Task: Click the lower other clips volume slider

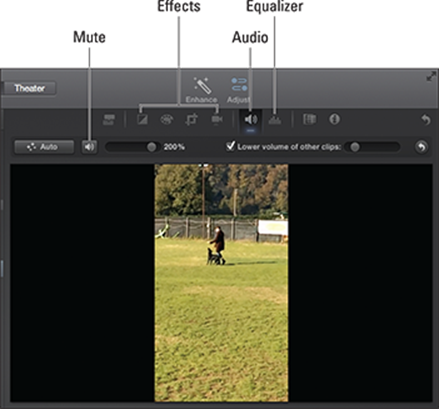Action: click(x=372, y=147)
